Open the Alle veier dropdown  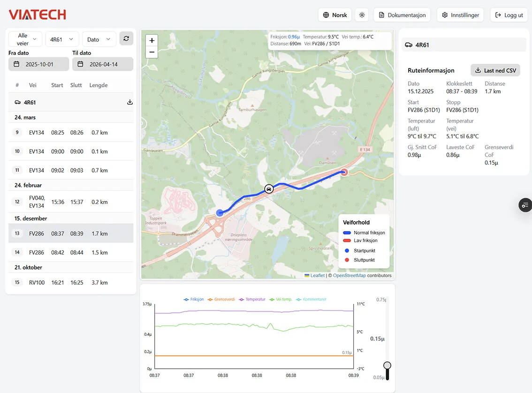click(25, 39)
